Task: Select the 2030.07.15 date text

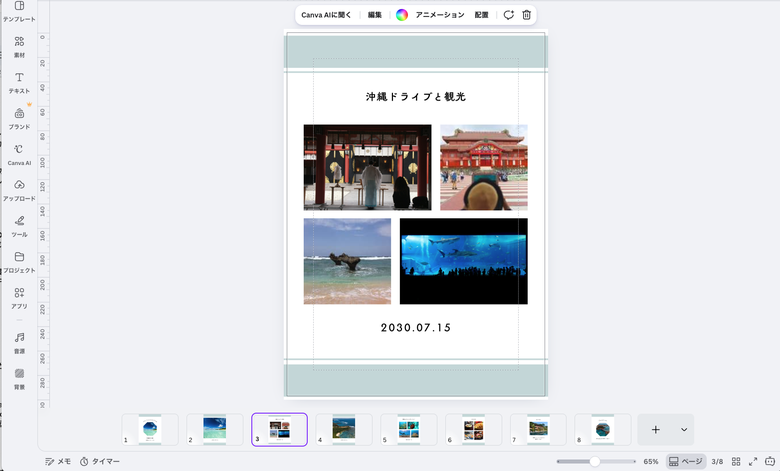Action: click(x=416, y=328)
